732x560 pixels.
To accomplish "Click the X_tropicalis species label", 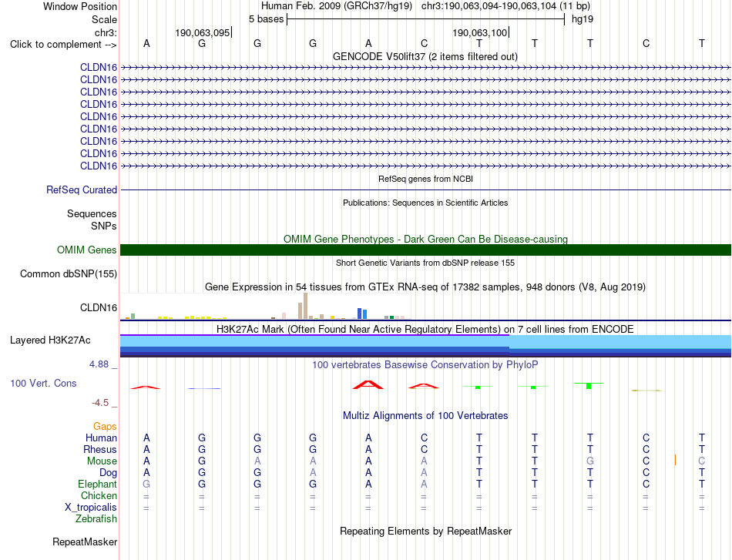I will tap(91, 508).
